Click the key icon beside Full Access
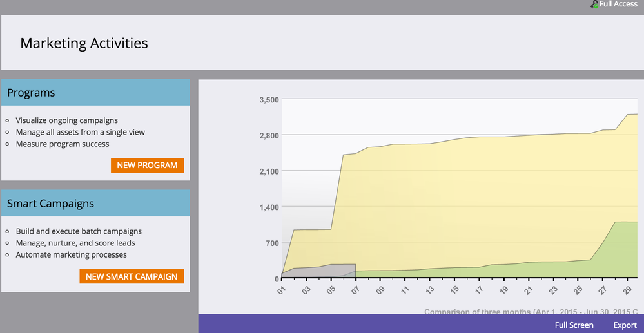The width and height of the screenshot is (644, 333). 594,5
